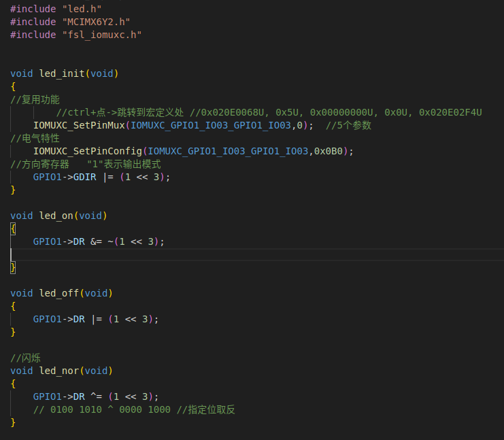Image resolution: width=504 pixels, height=440 pixels.
Task: Click the closing brace of led_on
Action: [13, 267]
